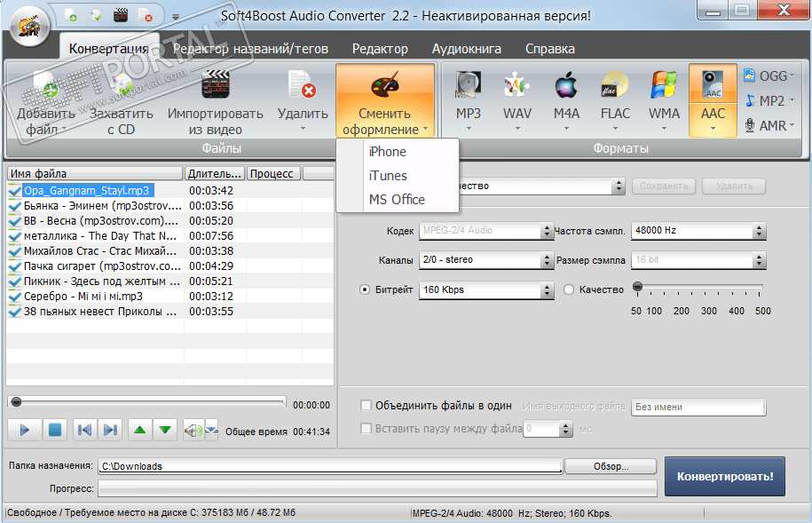Move selected file down in list

point(165,430)
